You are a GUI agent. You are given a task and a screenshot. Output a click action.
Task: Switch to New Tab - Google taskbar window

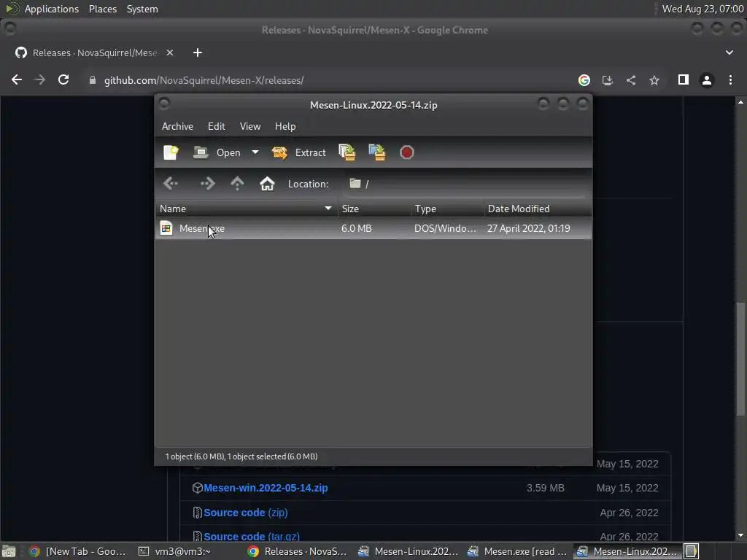[x=78, y=551]
